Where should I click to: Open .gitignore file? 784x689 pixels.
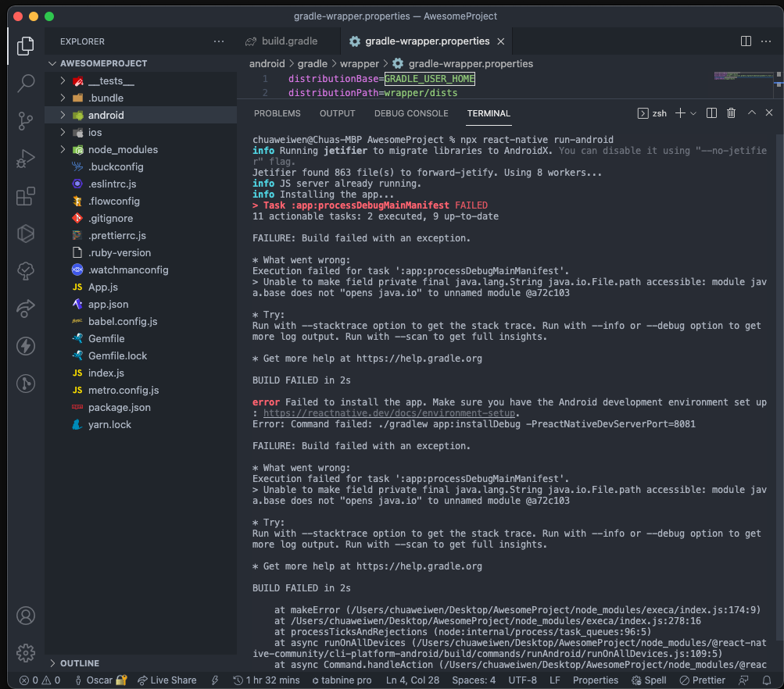pyautogui.click(x=141, y=218)
